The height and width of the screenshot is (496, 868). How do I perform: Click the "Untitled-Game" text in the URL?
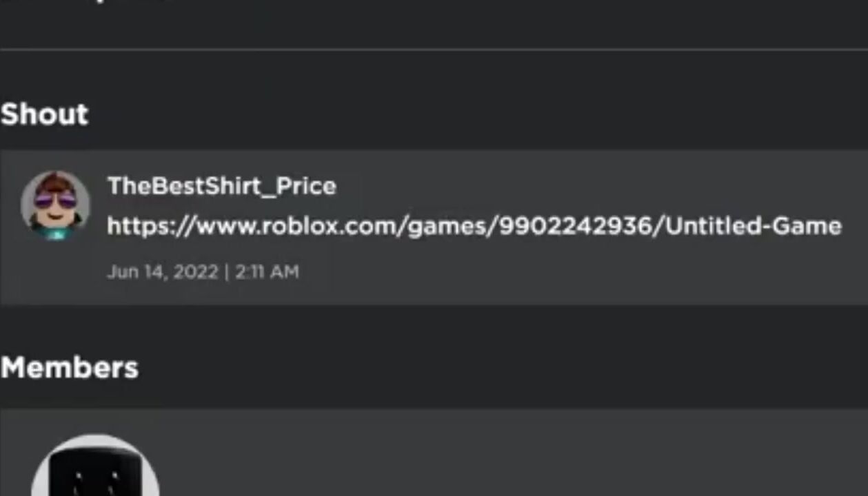point(754,226)
